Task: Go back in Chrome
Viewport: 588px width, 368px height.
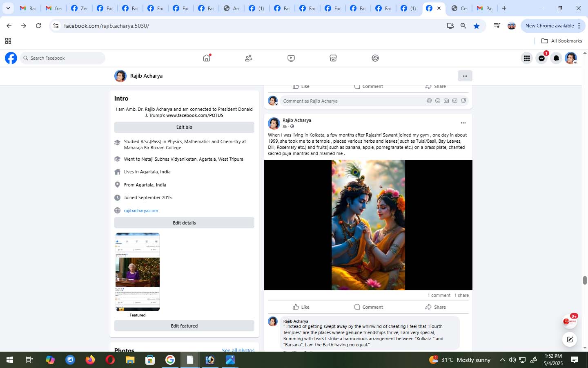Action: point(9,26)
